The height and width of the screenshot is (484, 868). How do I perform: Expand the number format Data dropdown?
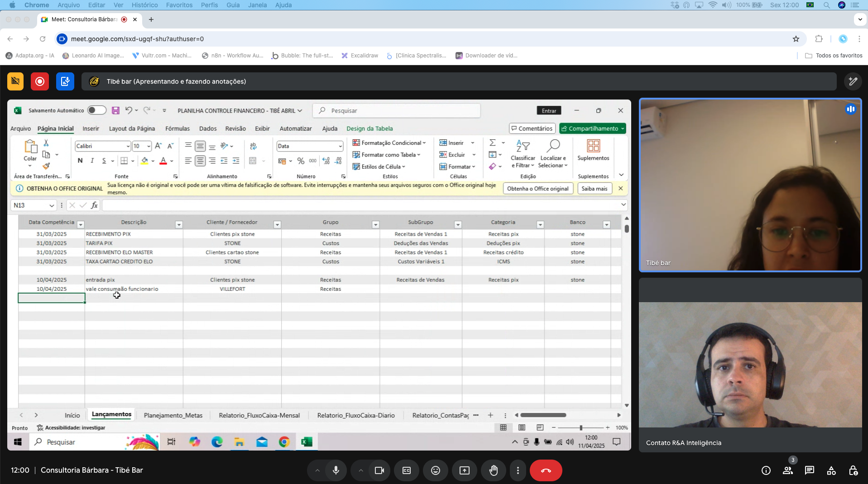point(340,146)
